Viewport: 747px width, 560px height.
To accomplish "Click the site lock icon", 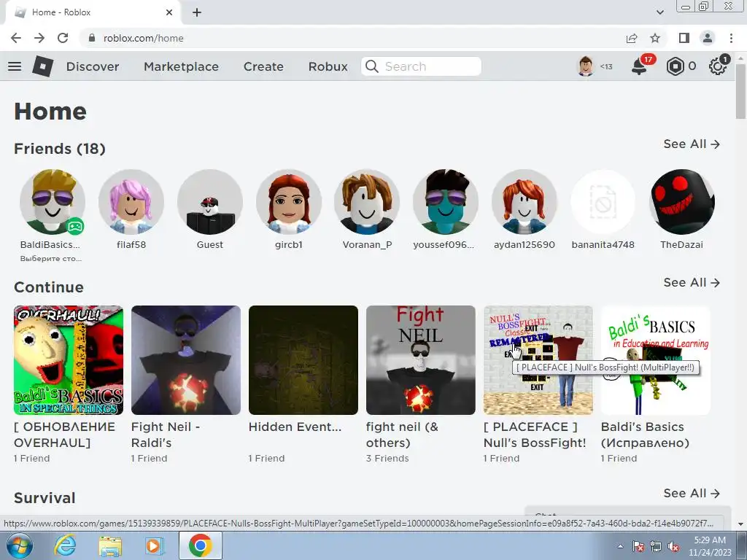I will click(92, 38).
